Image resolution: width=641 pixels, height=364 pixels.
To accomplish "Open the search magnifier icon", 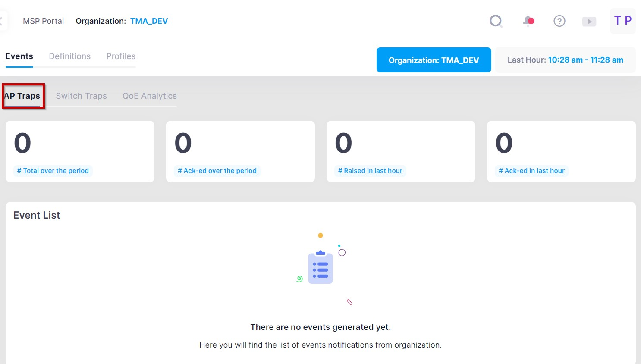I will (x=496, y=21).
